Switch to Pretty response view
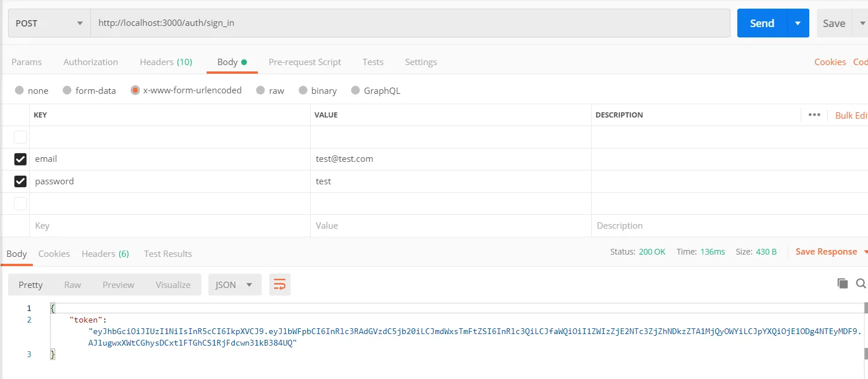The width and height of the screenshot is (868, 379). 31,285
